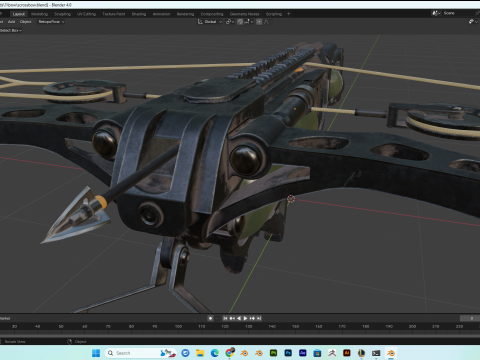480x360 pixels.
Task: Open the Add menu in viewport header
Action: (x=11, y=22)
